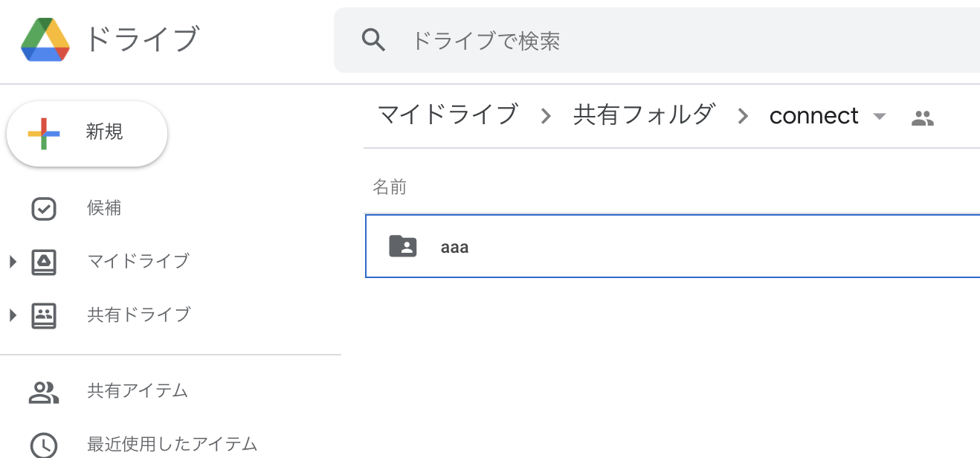Screen dimensions: 980x458
Task: Go to 共有フォルダ in the breadcrumb
Action: pos(645,115)
